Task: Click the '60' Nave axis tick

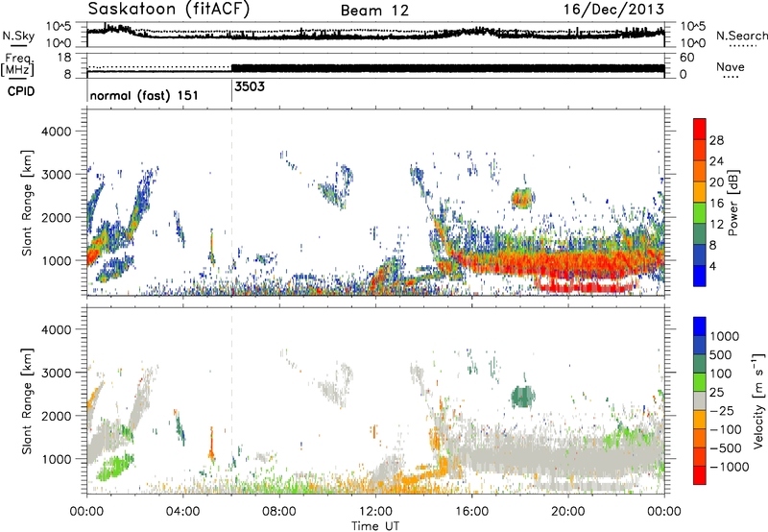Action: (686, 58)
